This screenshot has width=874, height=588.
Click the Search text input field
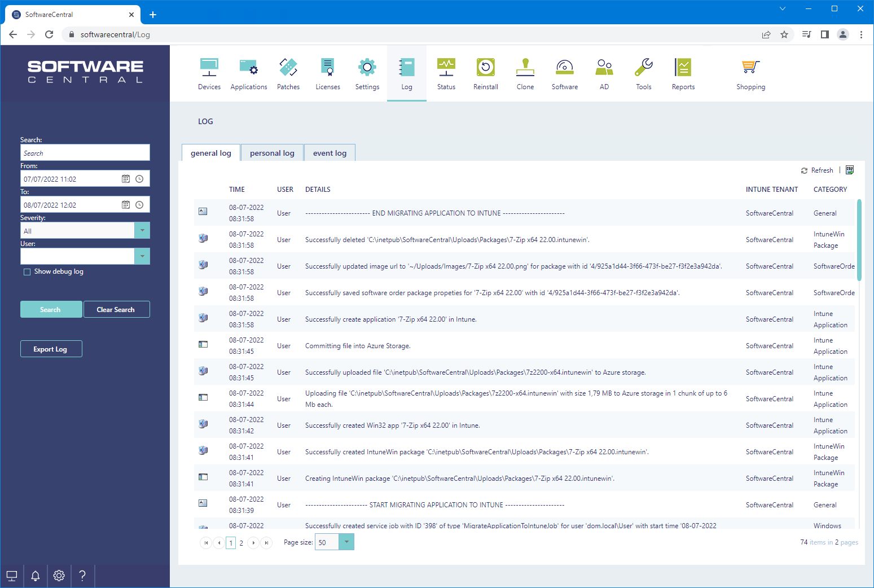(x=85, y=153)
